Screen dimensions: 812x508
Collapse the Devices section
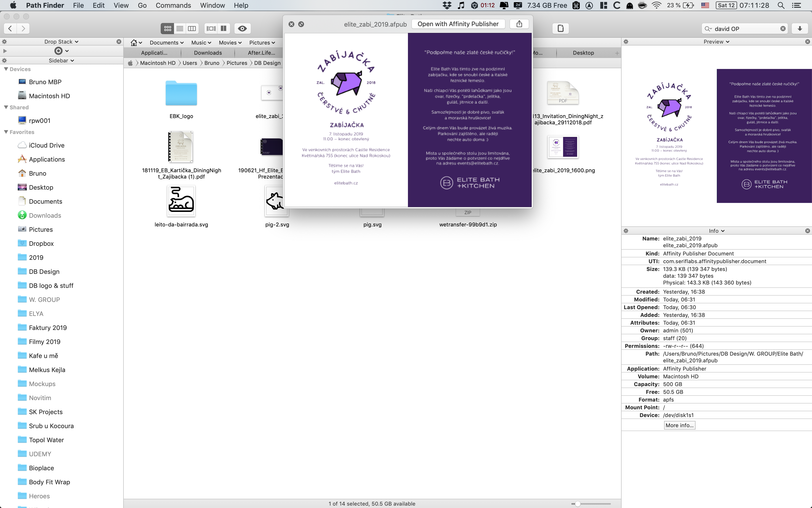coord(6,69)
